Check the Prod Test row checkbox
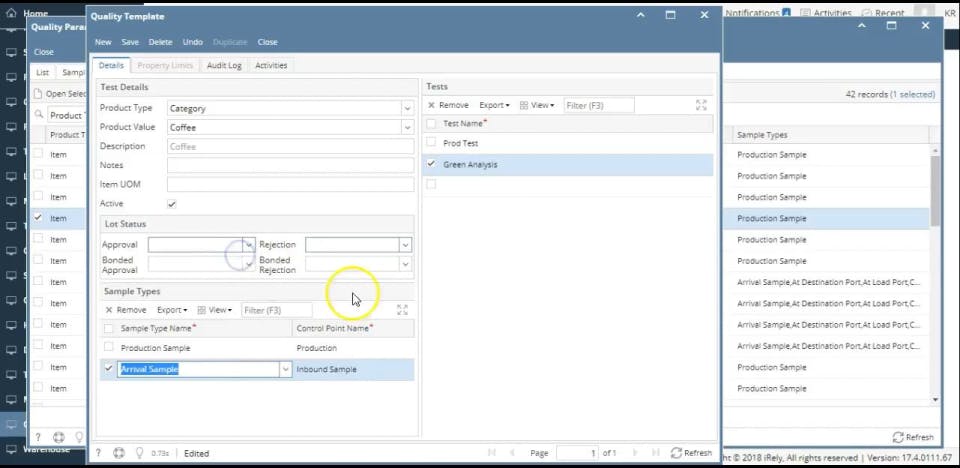 pos(431,142)
